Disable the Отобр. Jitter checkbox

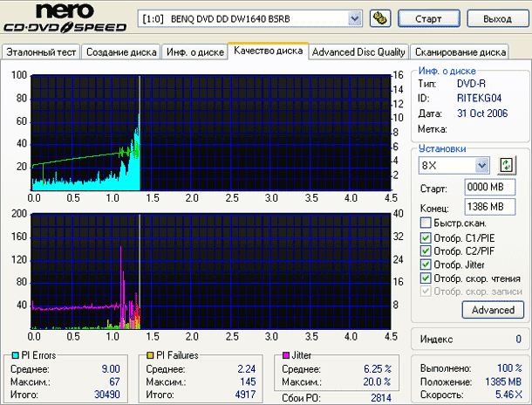426,264
